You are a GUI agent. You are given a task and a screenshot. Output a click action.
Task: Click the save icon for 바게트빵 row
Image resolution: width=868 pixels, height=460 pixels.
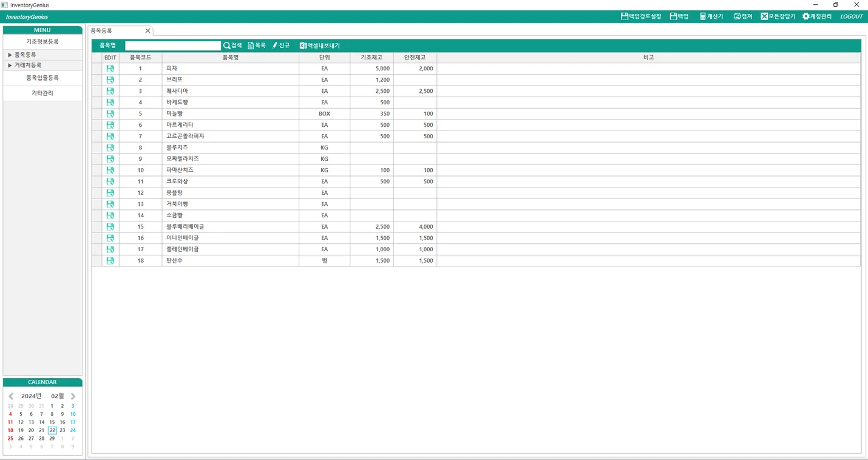coord(110,103)
